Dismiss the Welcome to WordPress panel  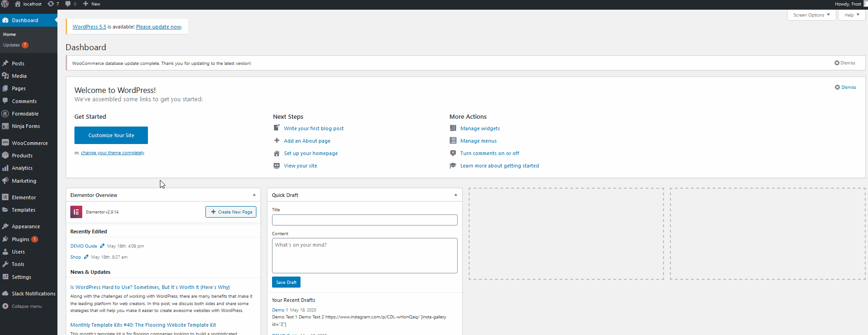tap(845, 87)
